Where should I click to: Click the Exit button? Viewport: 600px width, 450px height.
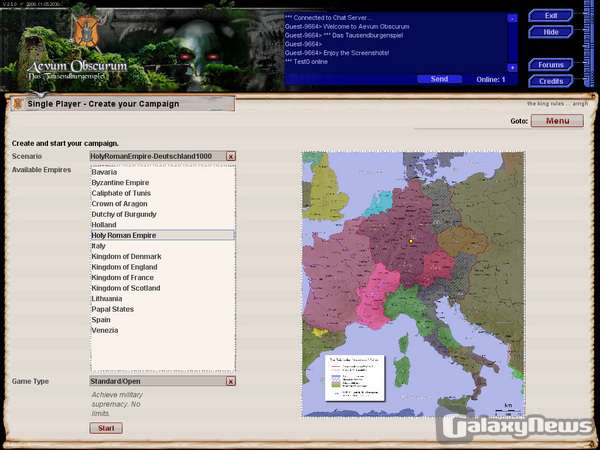[551, 16]
